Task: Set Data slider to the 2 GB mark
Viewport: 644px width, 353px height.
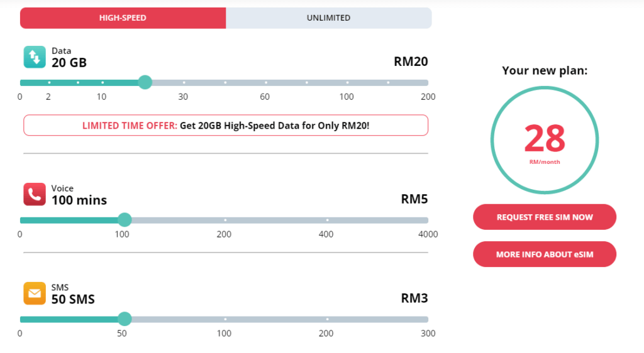Action: pos(49,82)
